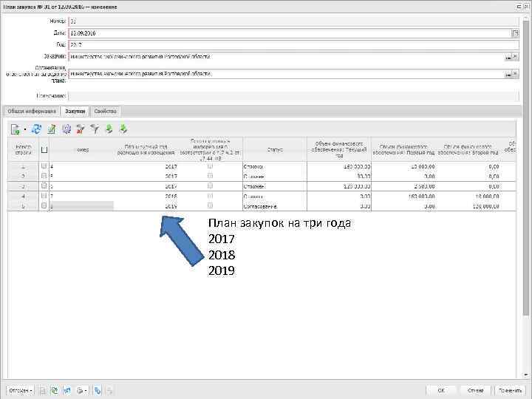Image resolution: width=532 pixels, height=399 pixels.
Task: Switch to the Свойства tab
Action: pyautogui.click(x=105, y=111)
